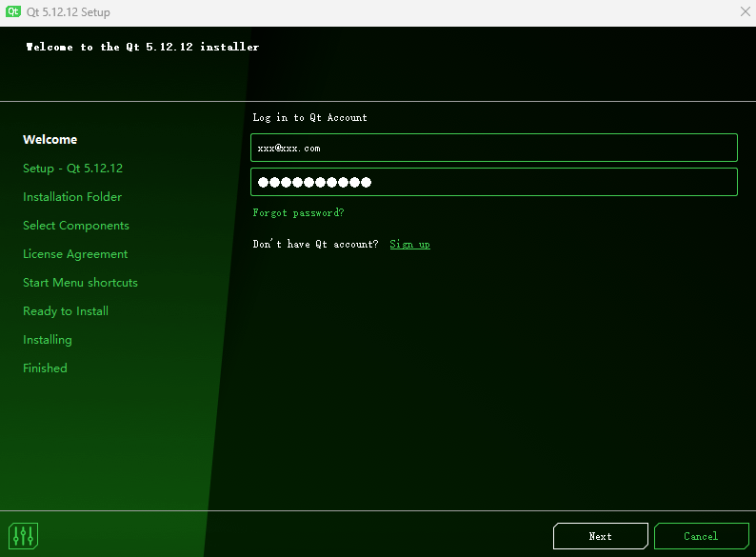Image resolution: width=756 pixels, height=557 pixels.
Task: Select the Installation Folder step
Action: click(72, 197)
